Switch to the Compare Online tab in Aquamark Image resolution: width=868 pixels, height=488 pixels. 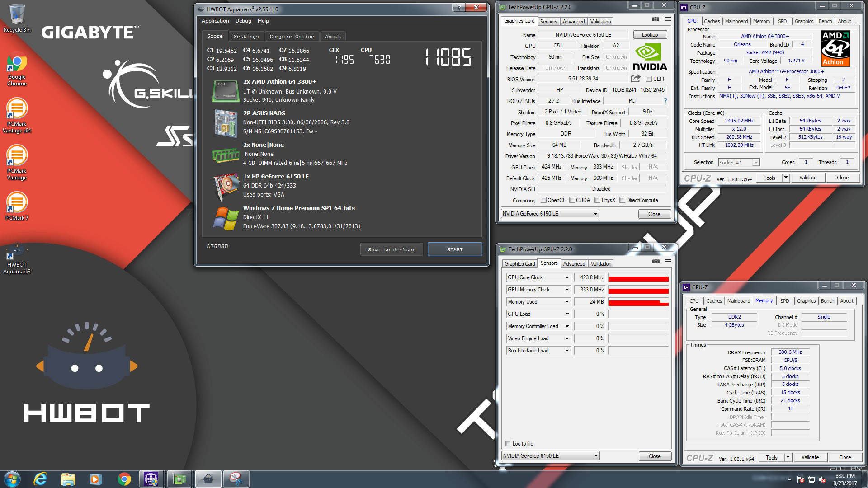coord(292,36)
